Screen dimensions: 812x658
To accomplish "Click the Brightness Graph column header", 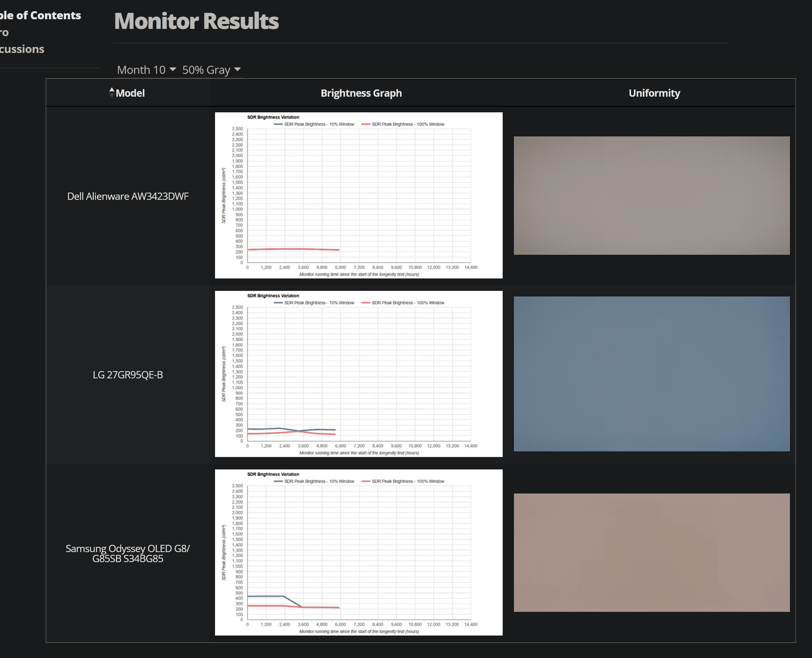I will pyautogui.click(x=360, y=93).
